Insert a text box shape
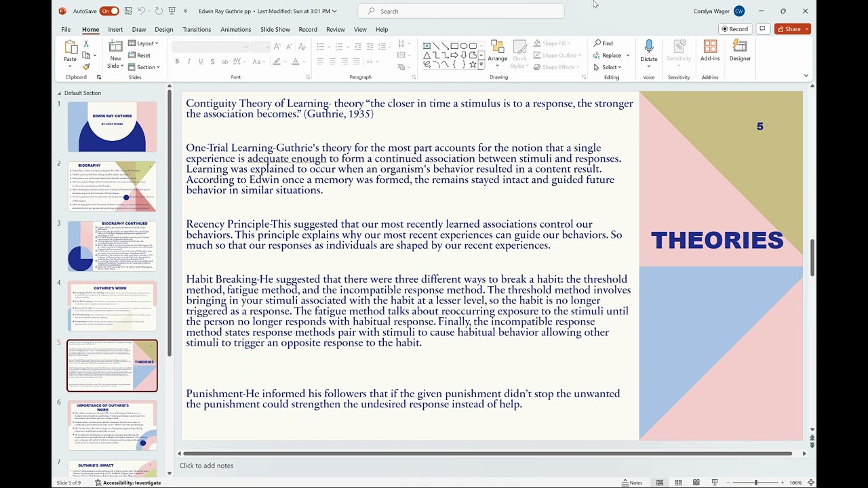This screenshot has width=868, height=488. 427,46
